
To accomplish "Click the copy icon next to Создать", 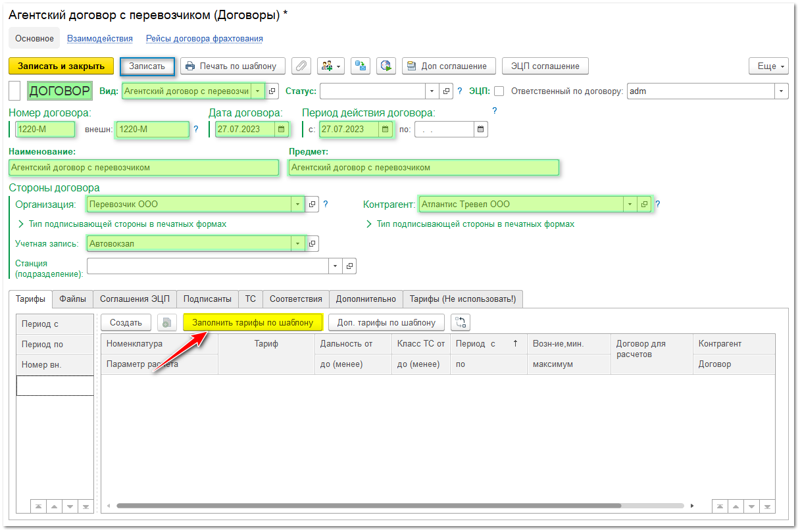I will pyautogui.click(x=167, y=323).
